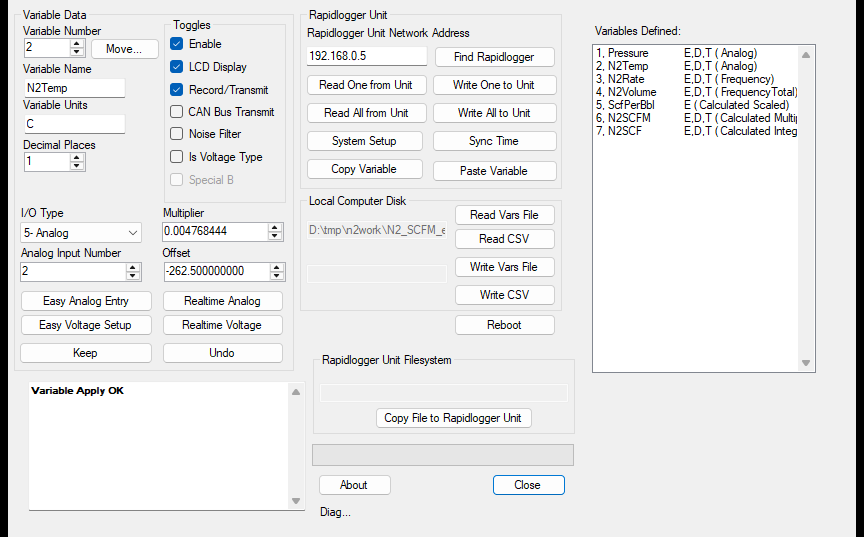The image size is (864, 537).
Task: Click Read All from Unit
Action: (366, 113)
